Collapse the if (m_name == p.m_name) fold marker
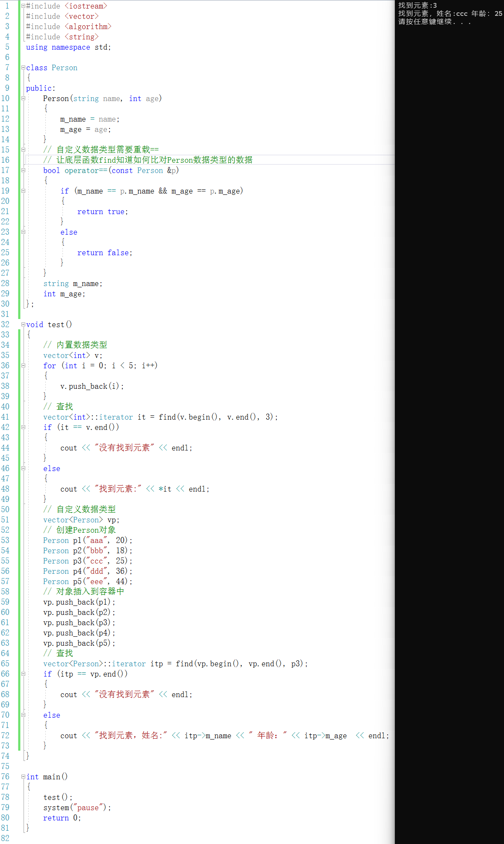This screenshot has width=504, height=844. tap(23, 191)
